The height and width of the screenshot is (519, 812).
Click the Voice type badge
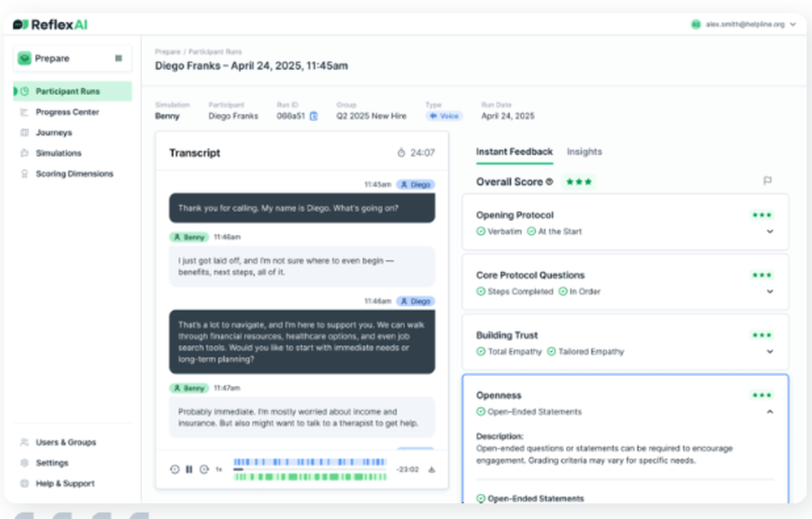pos(444,116)
